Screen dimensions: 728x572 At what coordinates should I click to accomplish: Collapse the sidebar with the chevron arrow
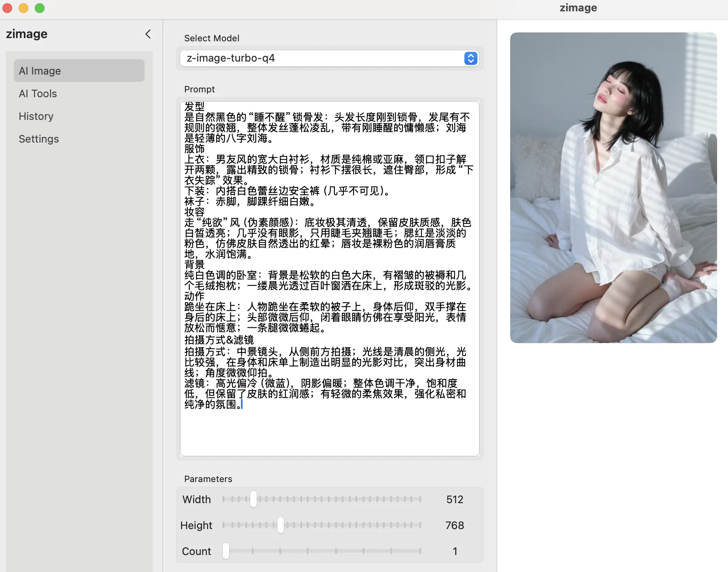pyautogui.click(x=148, y=34)
